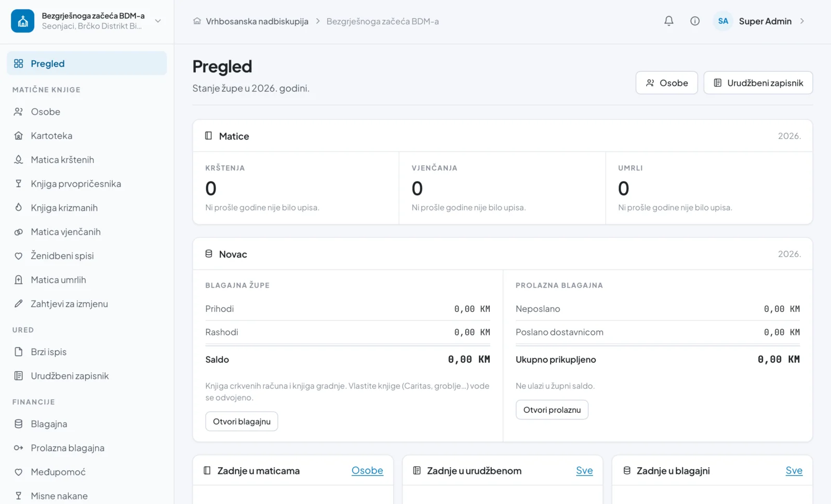Expand the Super Admin user chevron
The width and height of the screenshot is (831, 504).
coord(802,21)
